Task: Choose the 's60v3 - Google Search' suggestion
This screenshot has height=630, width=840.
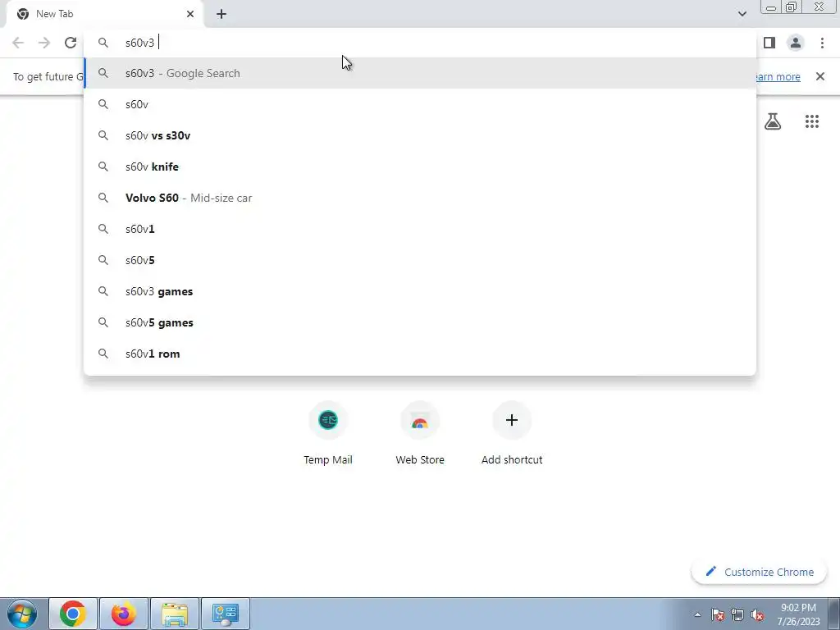Action: tap(420, 73)
